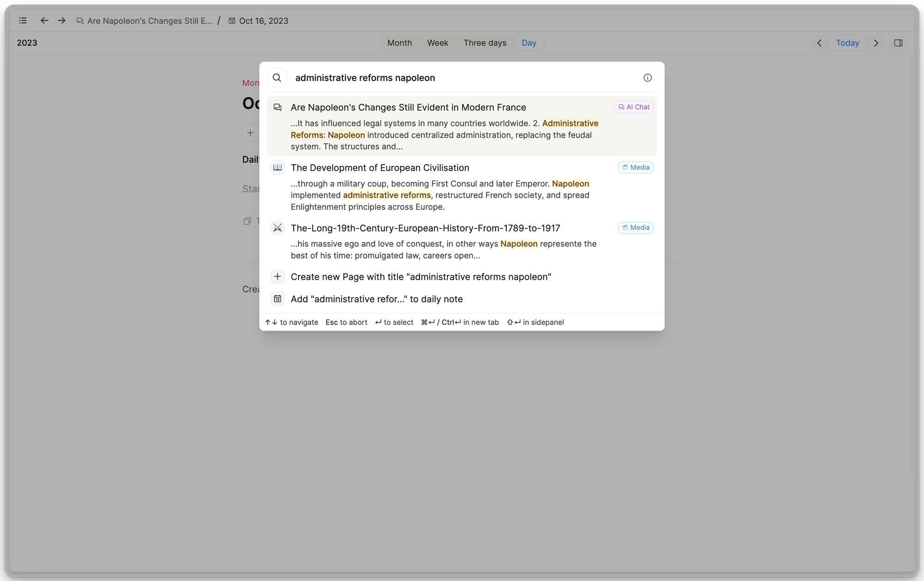The image size is (924, 581).
Task: Open the Are Napoleon's Changes breadcrumb
Action: [x=144, y=21]
